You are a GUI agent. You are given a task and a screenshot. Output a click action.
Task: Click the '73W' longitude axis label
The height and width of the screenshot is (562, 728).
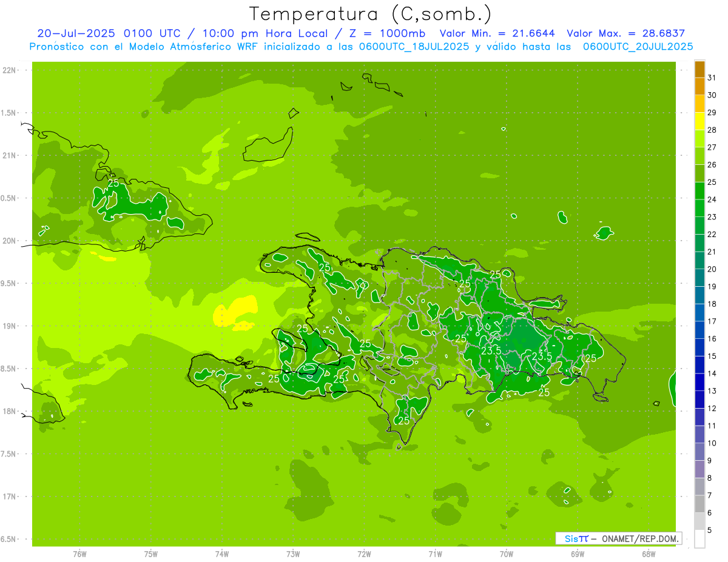pos(293,554)
